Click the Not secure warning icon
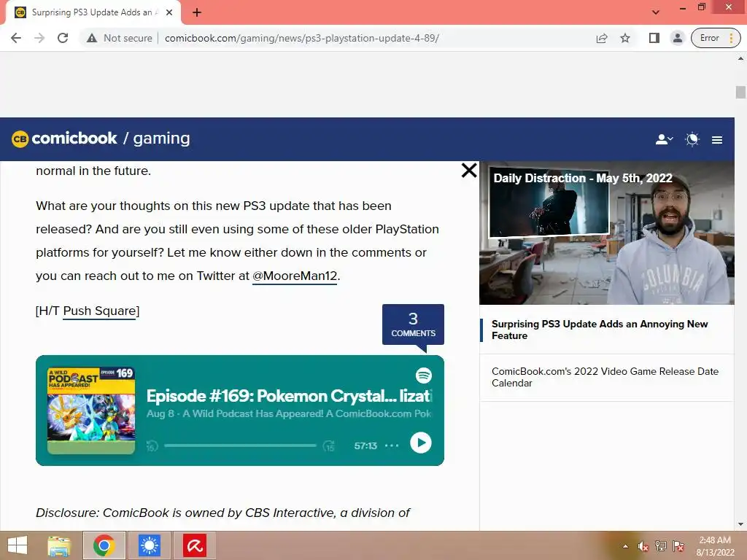 [x=92, y=38]
